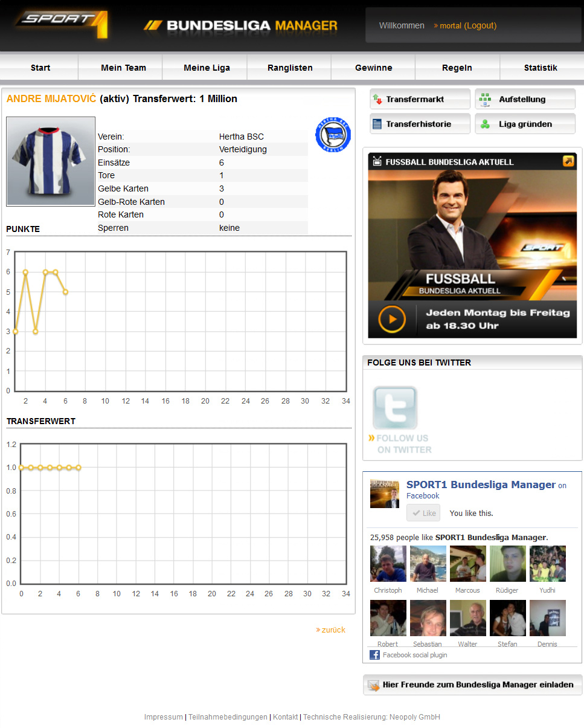Open the Meine Liga menu
584x728 pixels.
coord(207,68)
